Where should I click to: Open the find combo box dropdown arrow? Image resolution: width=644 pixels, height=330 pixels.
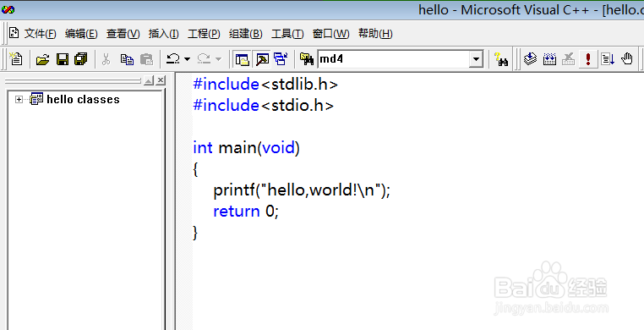click(x=477, y=59)
